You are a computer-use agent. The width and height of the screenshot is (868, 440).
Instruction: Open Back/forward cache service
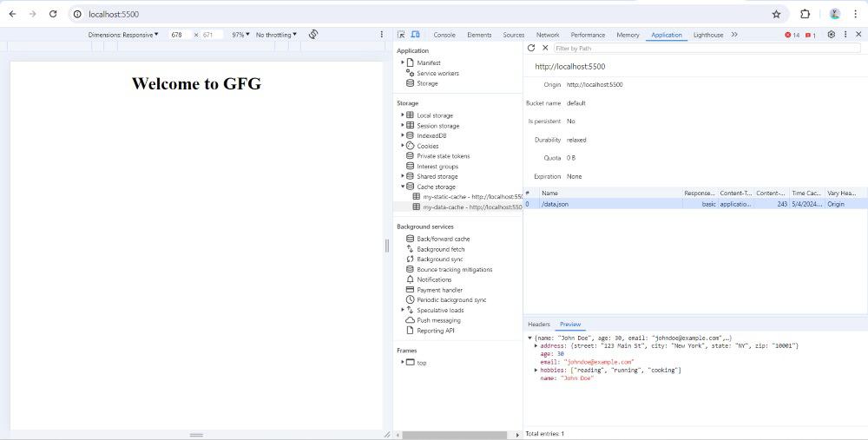[x=443, y=240]
